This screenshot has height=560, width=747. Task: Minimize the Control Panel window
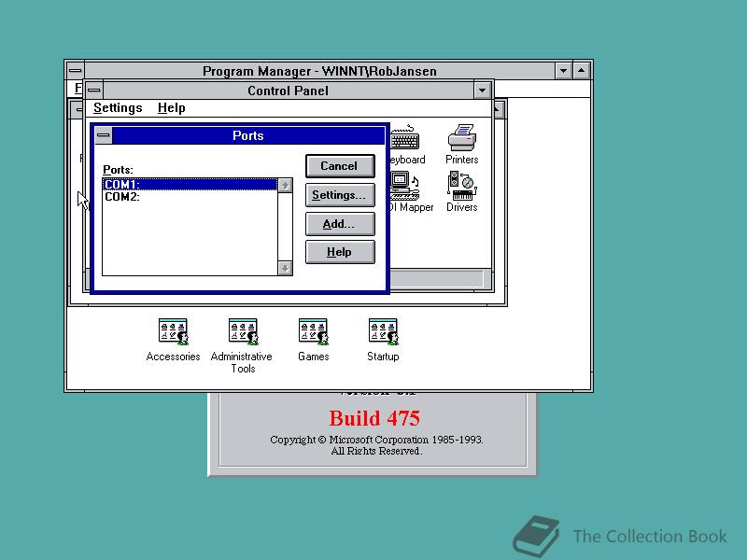click(482, 91)
